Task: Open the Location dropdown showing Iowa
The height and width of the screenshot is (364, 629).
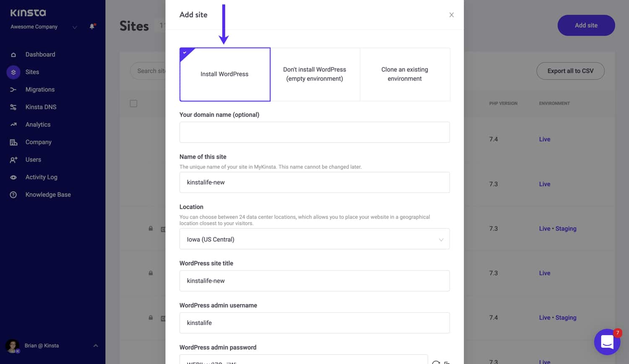Action: [x=314, y=239]
